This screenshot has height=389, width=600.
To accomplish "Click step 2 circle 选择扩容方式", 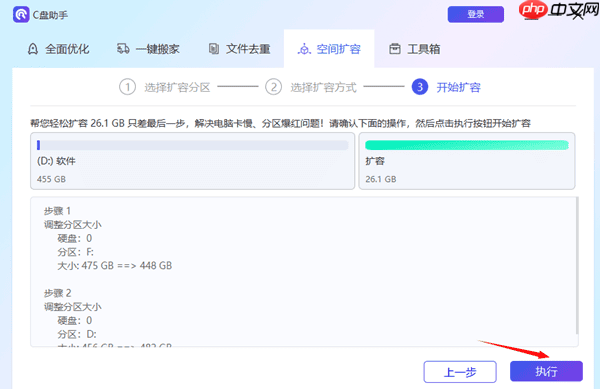I will (274, 87).
